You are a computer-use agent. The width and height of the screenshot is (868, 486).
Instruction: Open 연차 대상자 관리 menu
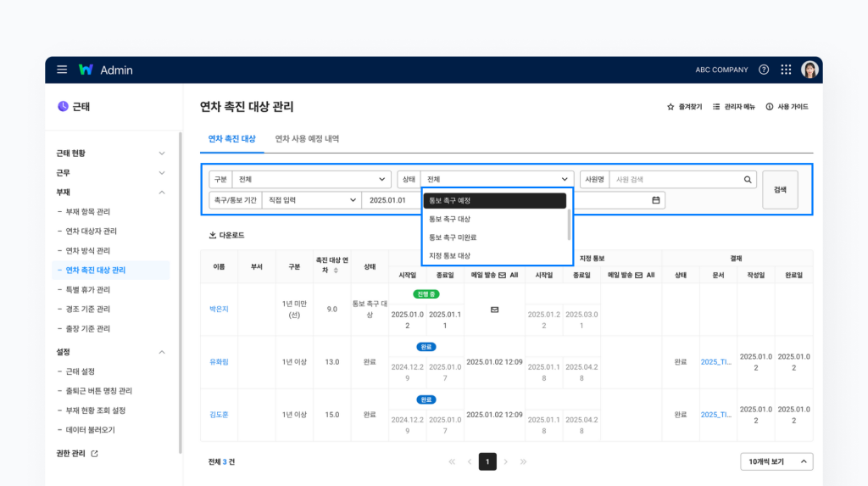coord(92,231)
